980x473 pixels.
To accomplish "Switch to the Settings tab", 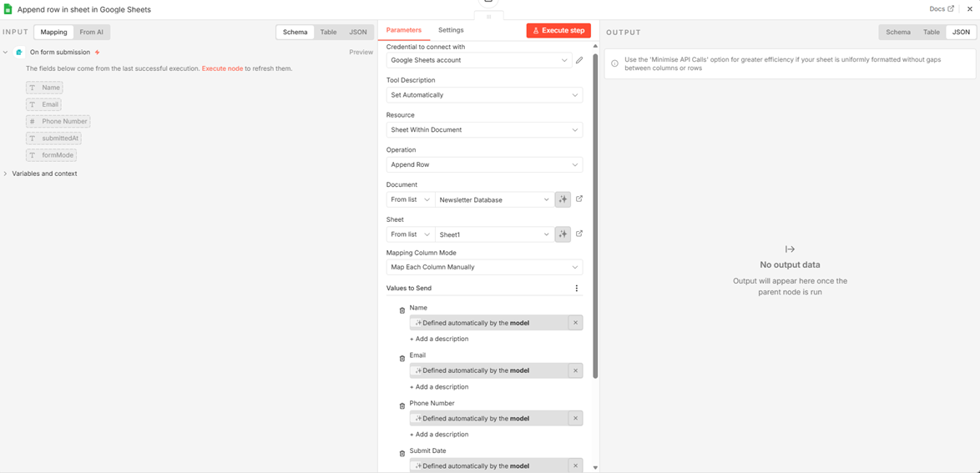I will click(x=451, y=30).
